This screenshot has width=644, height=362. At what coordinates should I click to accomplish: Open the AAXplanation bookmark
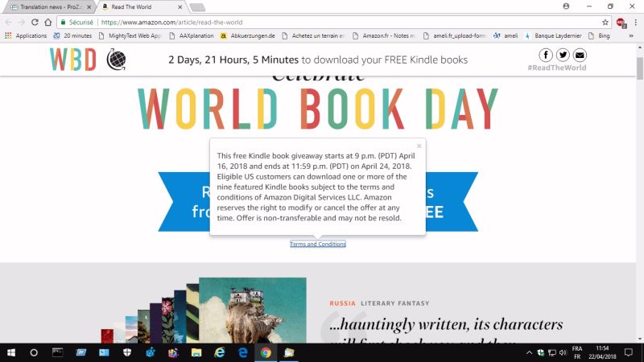click(x=192, y=35)
